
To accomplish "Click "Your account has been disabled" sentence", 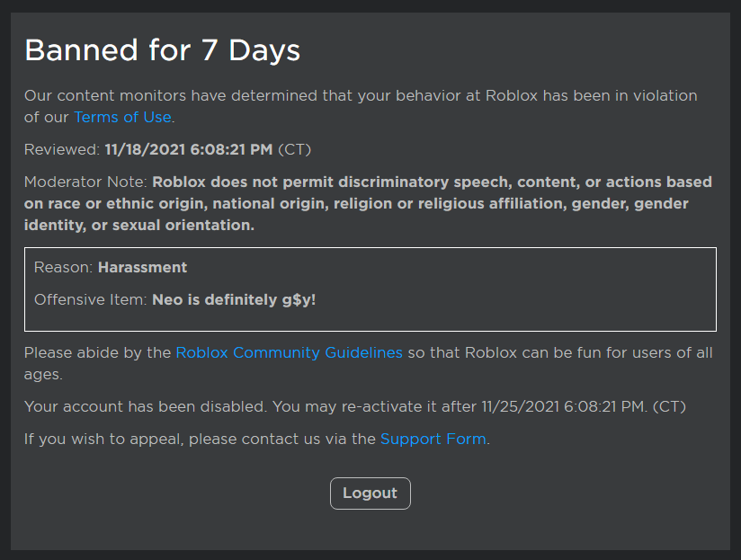I will [x=144, y=406].
